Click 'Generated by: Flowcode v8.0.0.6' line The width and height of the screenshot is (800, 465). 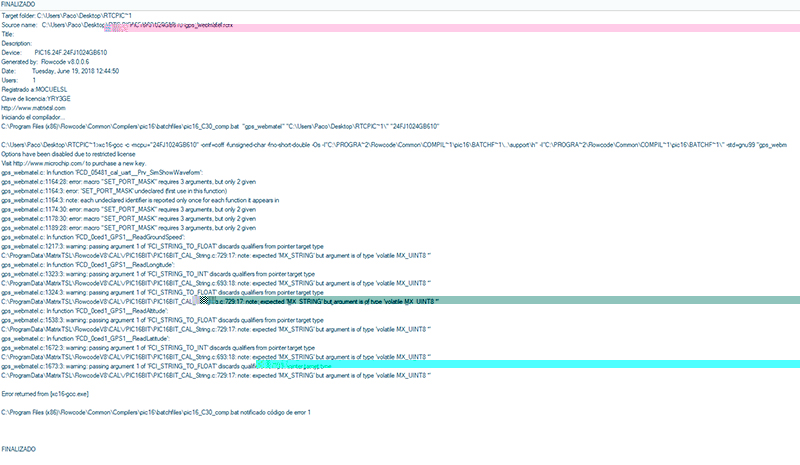pyautogui.click(x=45, y=62)
